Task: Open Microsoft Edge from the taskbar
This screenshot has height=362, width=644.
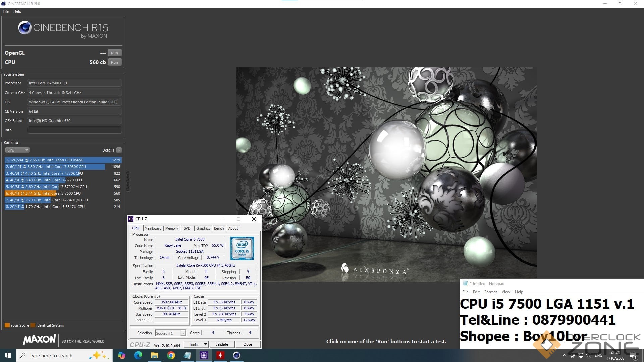Action: click(x=138, y=355)
